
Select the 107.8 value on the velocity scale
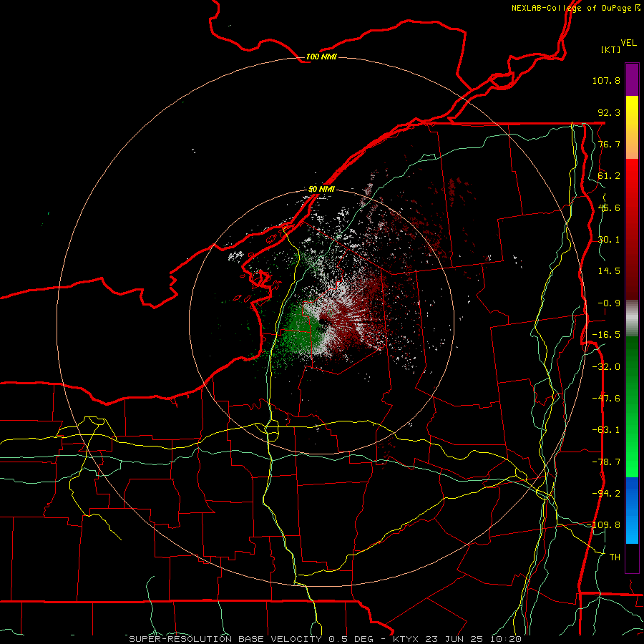coord(606,80)
